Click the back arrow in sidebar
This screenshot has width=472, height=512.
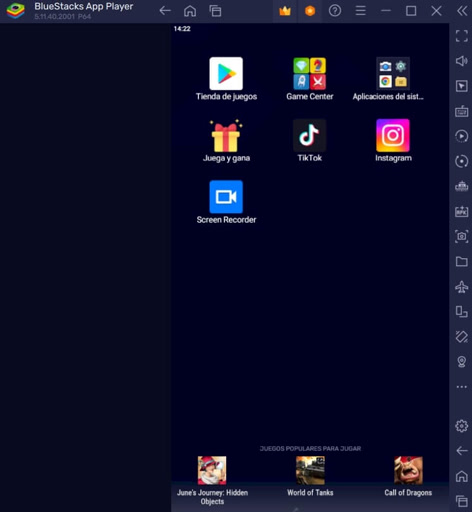click(462, 451)
